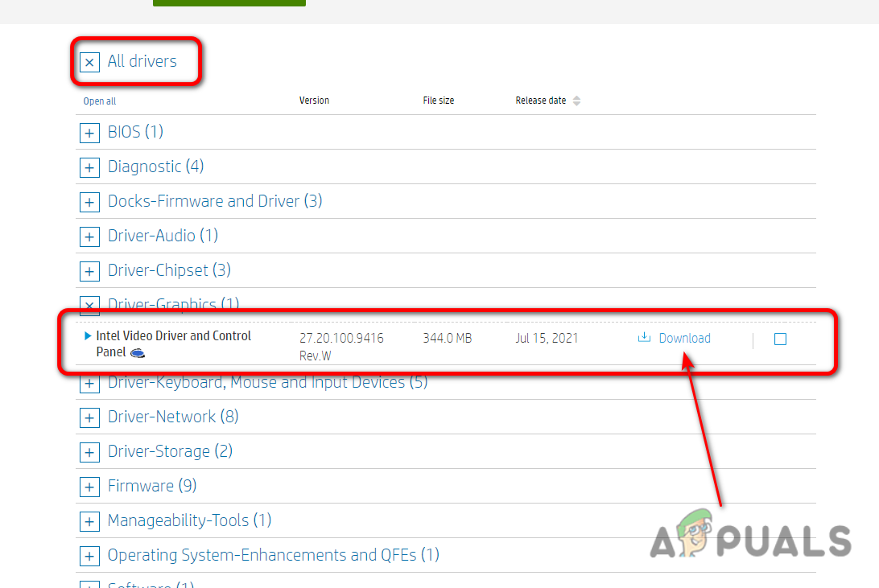
Task: Expand the Diagnostic section
Action: [89, 167]
